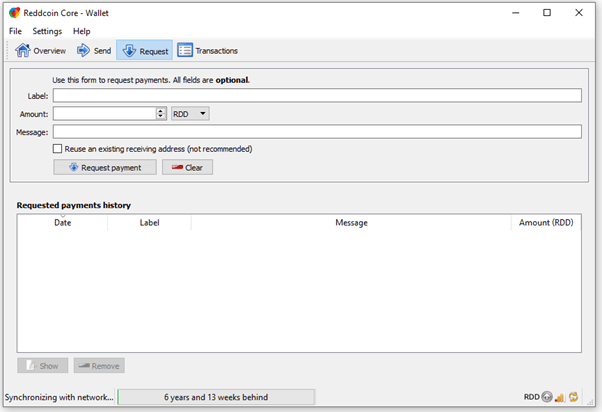
Task: Click the synchronization progress icon in status bar
Action: tap(573, 397)
